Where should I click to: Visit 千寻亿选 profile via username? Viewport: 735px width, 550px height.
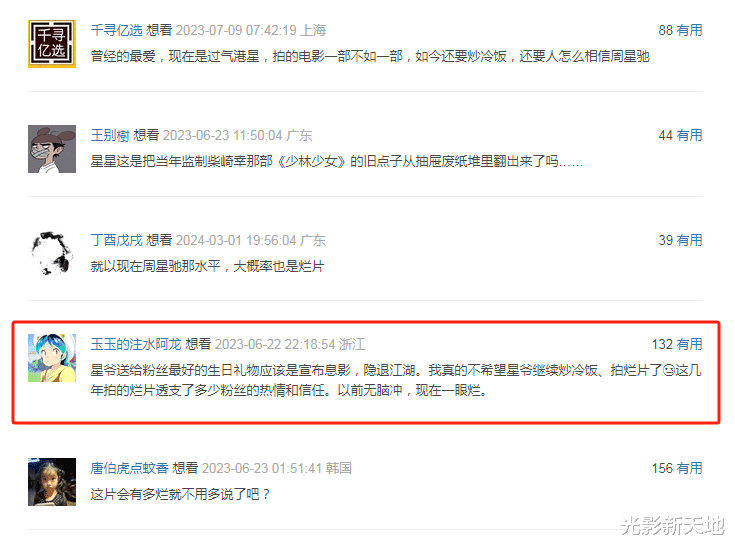pos(116,30)
